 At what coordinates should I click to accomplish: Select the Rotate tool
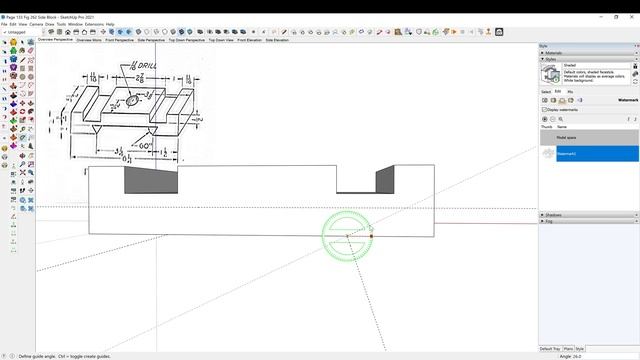coord(22,111)
